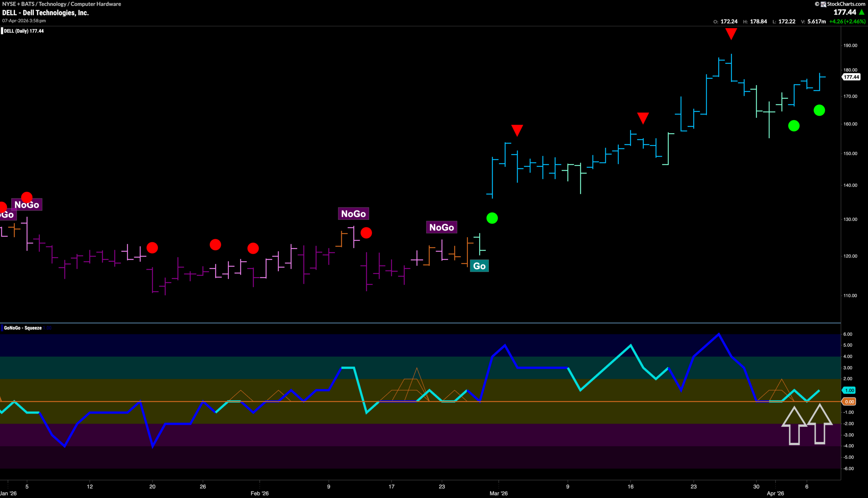Click the 150.00 price axis label

coord(850,153)
